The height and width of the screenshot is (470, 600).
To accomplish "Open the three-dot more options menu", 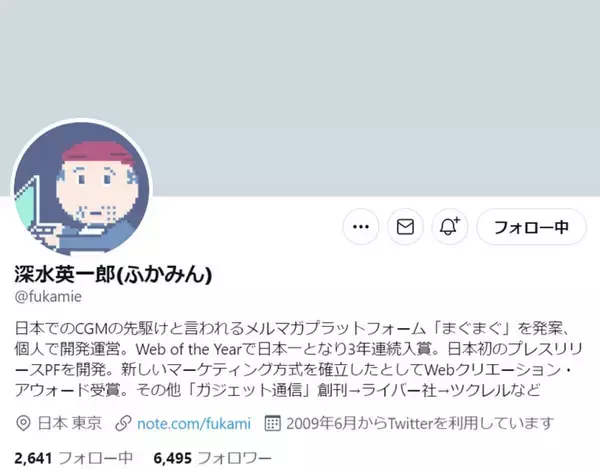I will click(361, 227).
